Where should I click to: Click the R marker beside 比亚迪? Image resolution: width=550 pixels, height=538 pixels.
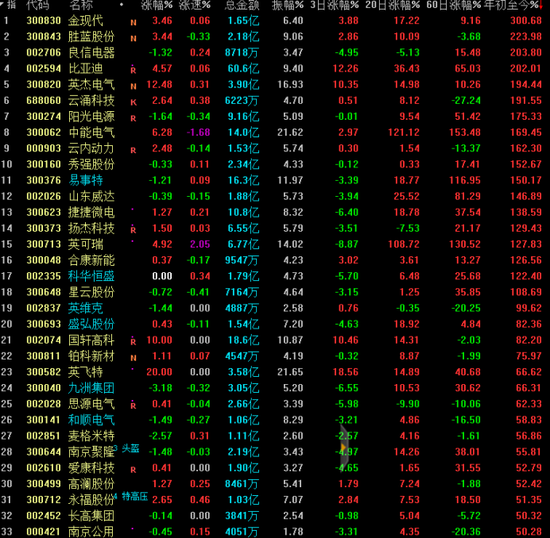click(133, 70)
